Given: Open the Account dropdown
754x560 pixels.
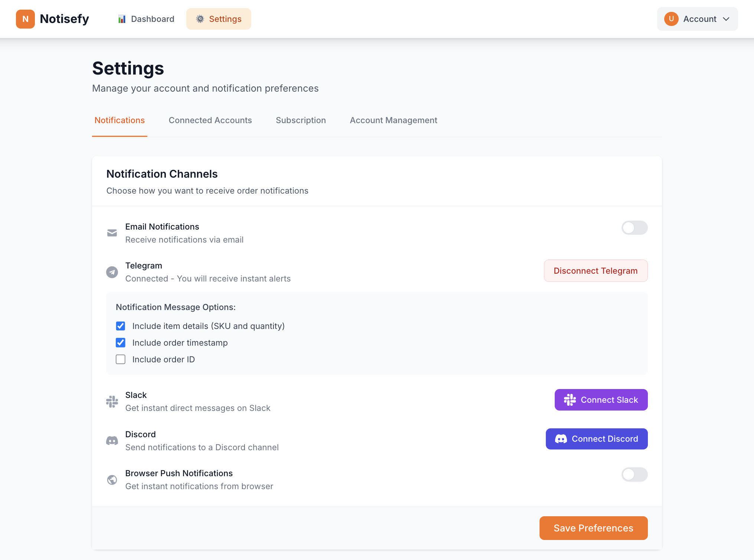Looking at the screenshot, I should pyautogui.click(x=697, y=19).
